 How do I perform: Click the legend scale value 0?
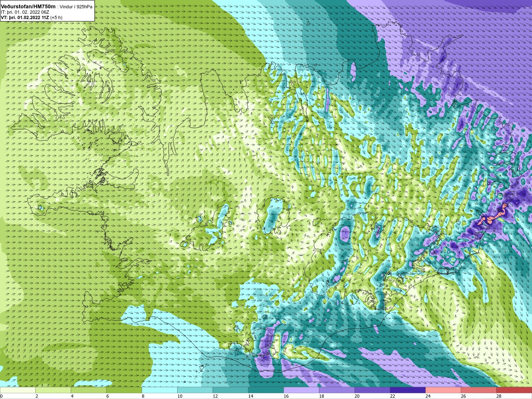pos(1,396)
